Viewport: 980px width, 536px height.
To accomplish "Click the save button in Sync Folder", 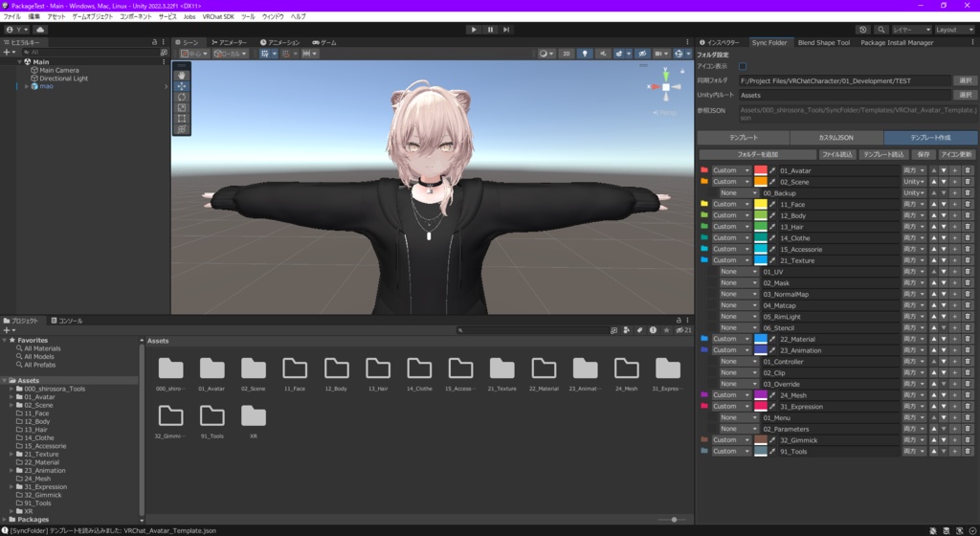I will click(924, 154).
